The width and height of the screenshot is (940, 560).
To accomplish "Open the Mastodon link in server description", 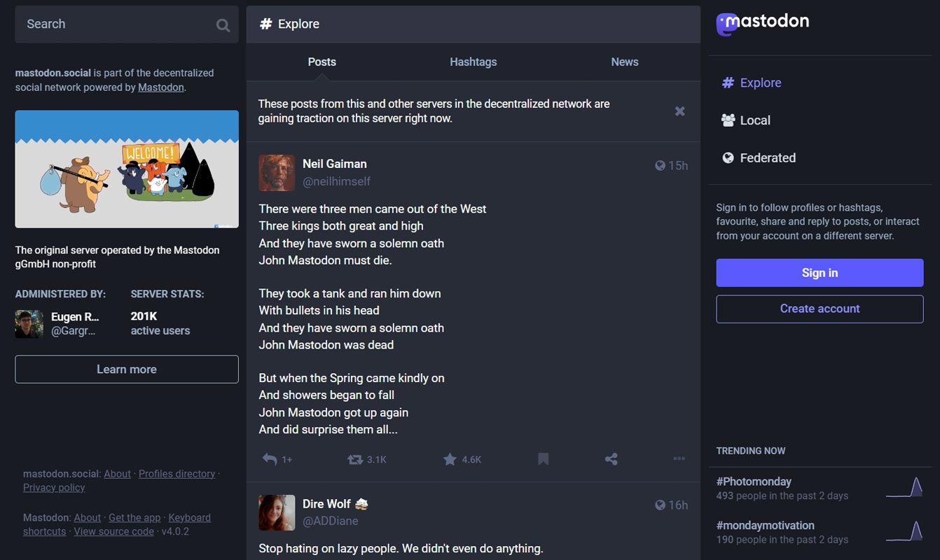I will [161, 87].
